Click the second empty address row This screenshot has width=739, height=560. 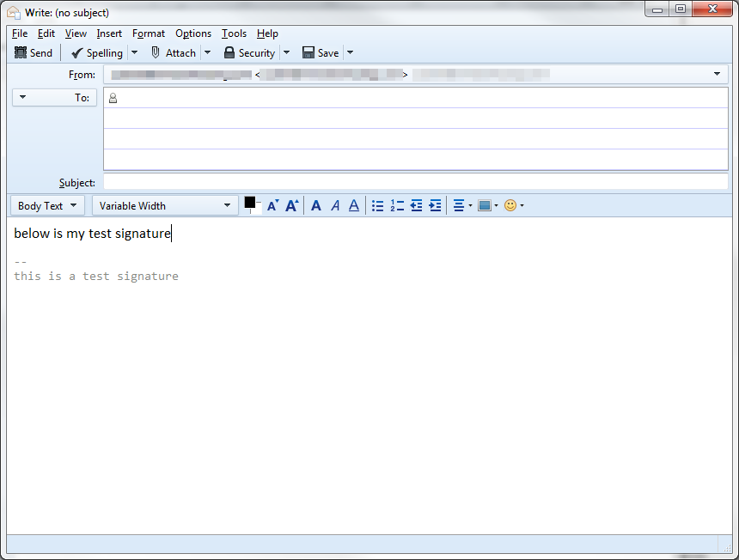tap(416, 119)
